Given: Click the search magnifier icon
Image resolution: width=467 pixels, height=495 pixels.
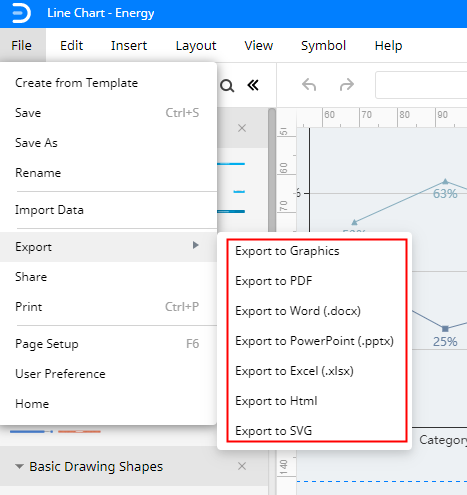Looking at the screenshot, I should click(x=227, y=86).
